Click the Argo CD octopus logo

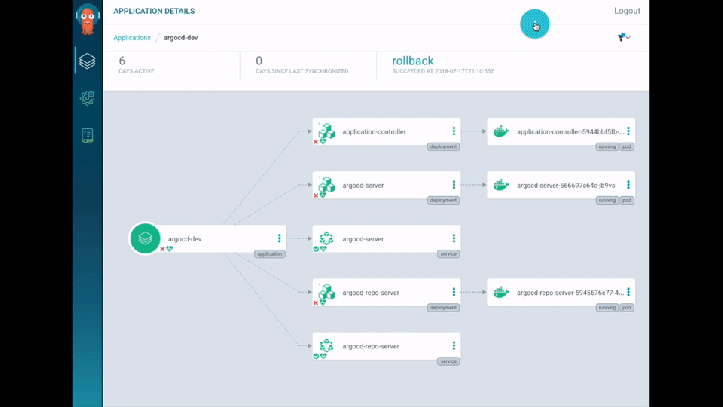pos(87,20)
